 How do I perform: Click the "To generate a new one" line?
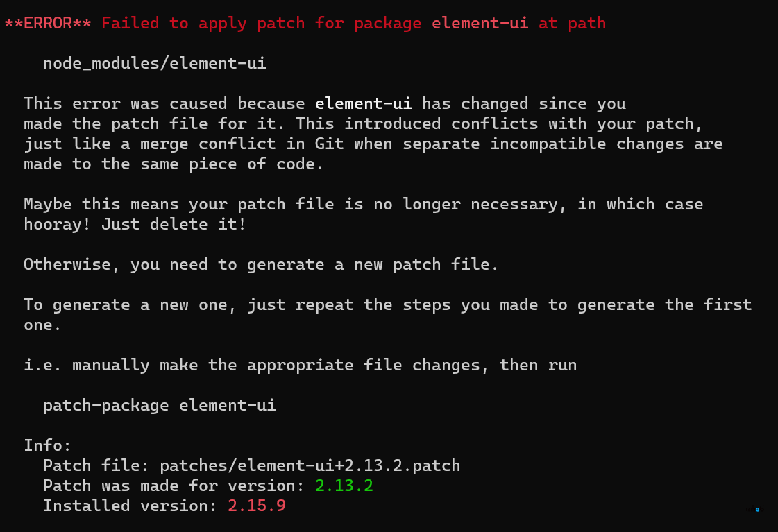coord(388,305)
